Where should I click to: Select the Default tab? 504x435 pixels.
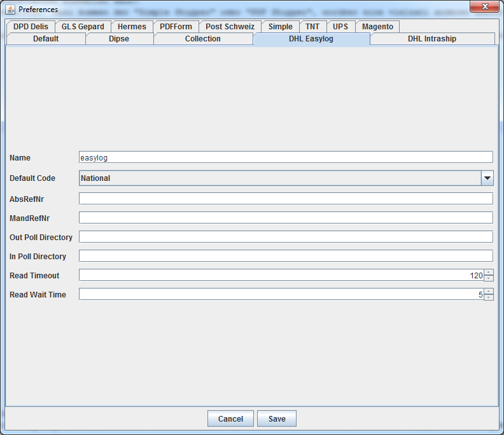pos(46,39)
